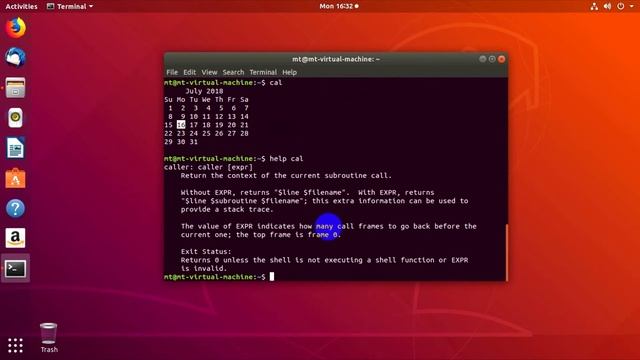This screenshot has height=360, width=640.
Task: Open the Files manager dock icon
Action: [x=16, y=87]
